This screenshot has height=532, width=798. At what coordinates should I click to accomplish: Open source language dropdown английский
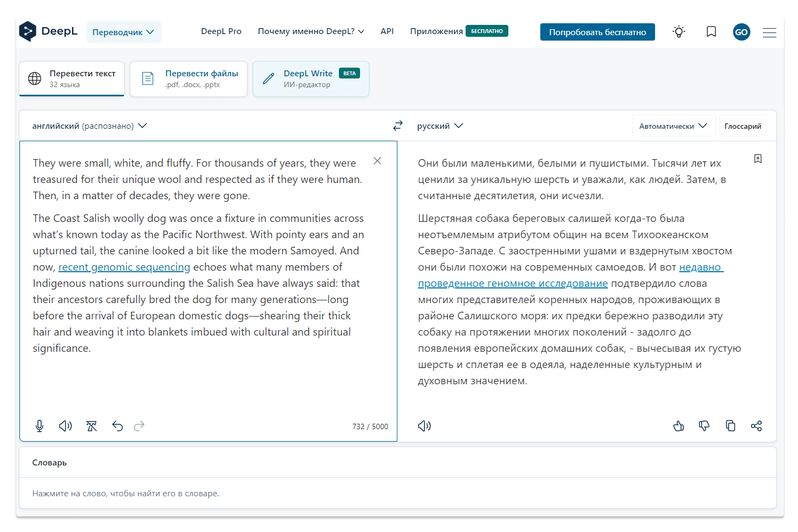(89, 126)
